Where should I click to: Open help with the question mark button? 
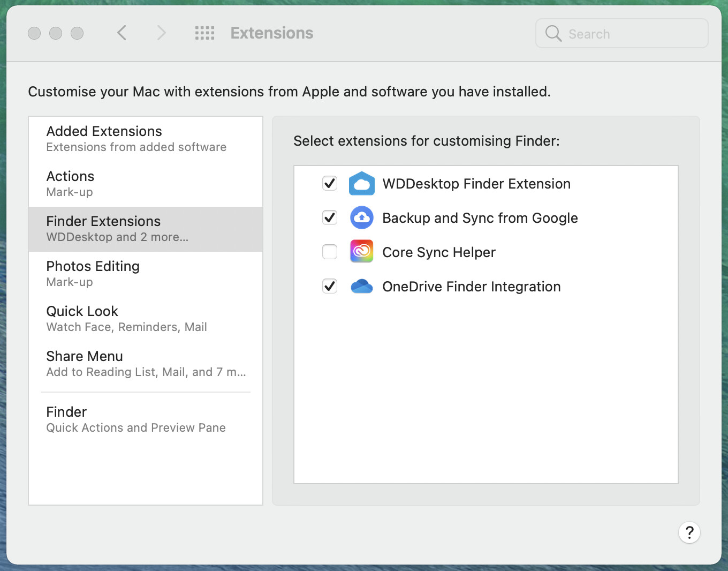689,532
